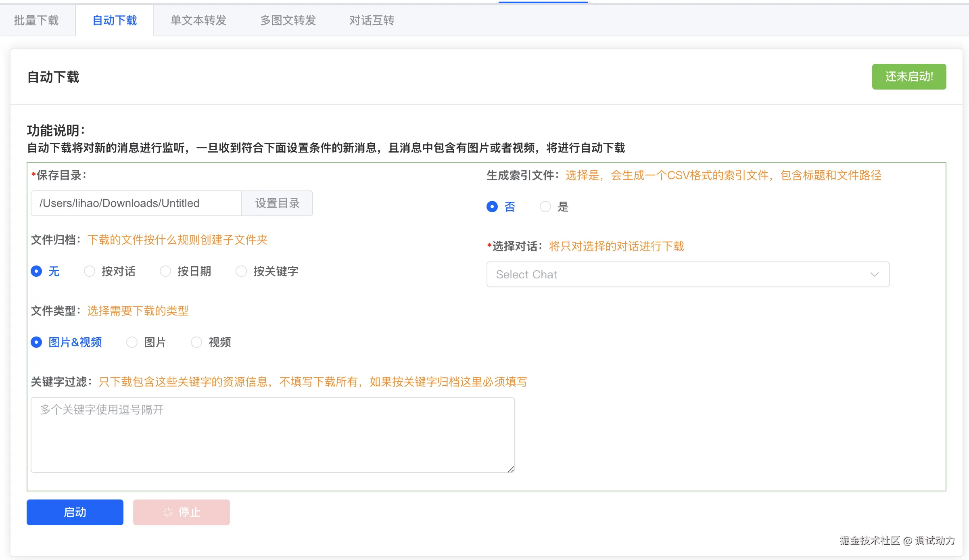Select 图片 only file type

tap(132, 342)
